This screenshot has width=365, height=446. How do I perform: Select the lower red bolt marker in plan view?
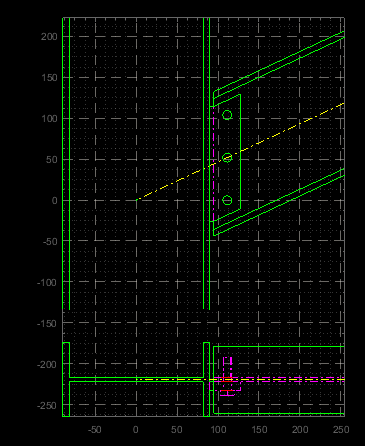pyautogui.click(x=227, y=391)
